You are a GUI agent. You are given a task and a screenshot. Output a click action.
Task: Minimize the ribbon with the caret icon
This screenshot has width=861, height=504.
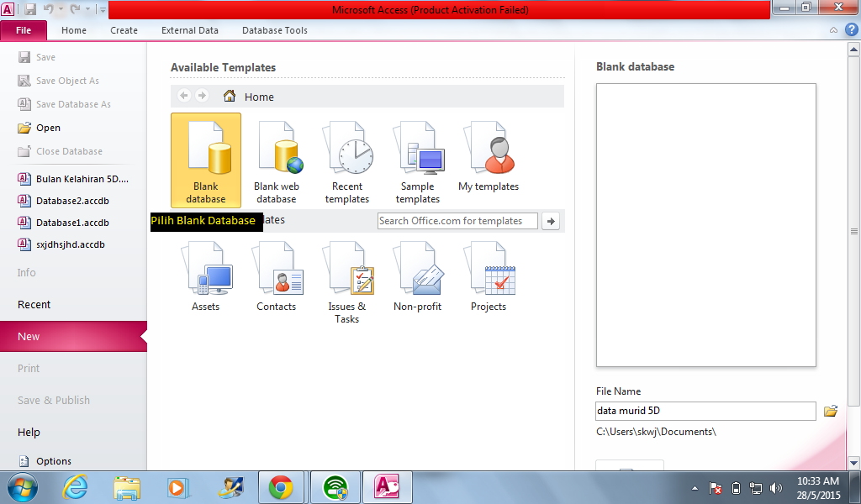(x=833, y=30)
